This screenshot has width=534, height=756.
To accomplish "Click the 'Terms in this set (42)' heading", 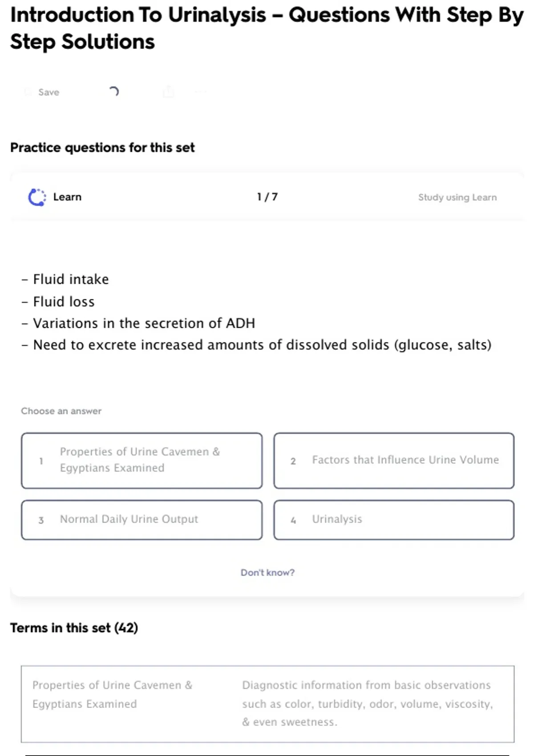I will [x=74, y=627].
